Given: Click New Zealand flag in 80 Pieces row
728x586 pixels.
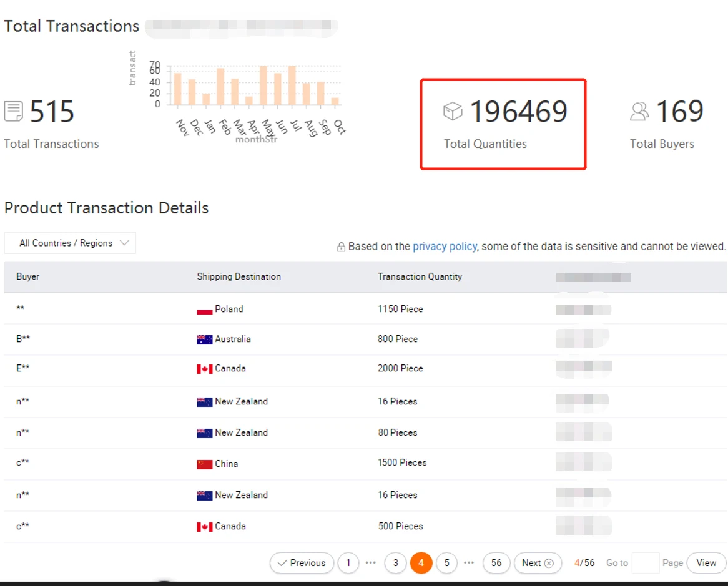Looking at the screenshot, I should 204,433.
